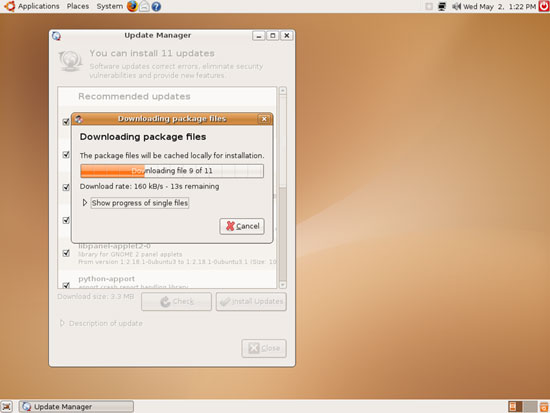The width and height of the screenshot is (550, 413).
Task: Toggle the python-apport update checkbox
Action: pyautogui.click(x=66, y=285)
